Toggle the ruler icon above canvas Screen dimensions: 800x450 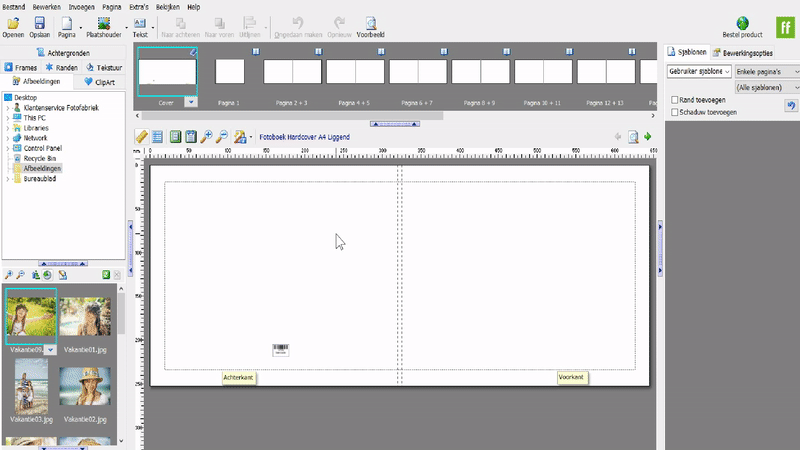coord(141,137)
